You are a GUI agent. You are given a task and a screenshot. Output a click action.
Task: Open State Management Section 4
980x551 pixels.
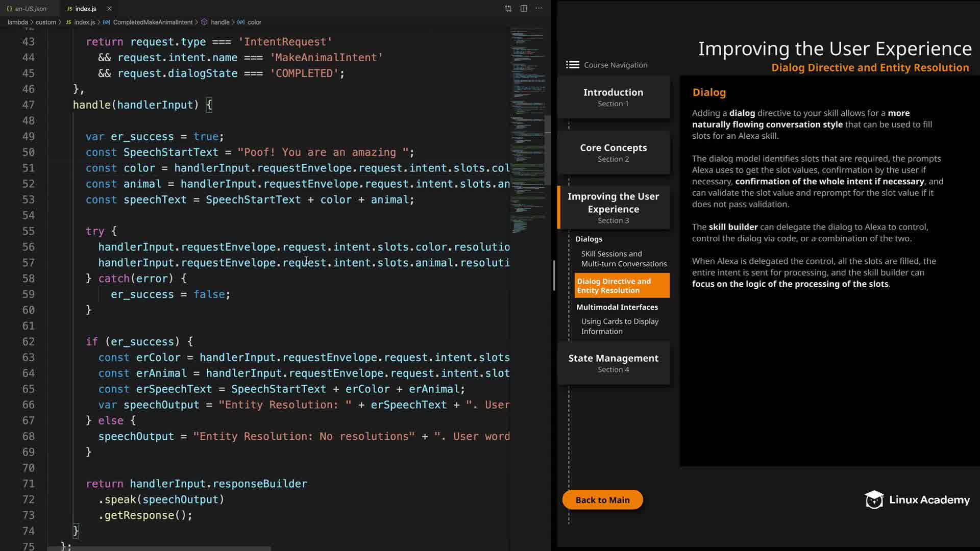[613, 363]
